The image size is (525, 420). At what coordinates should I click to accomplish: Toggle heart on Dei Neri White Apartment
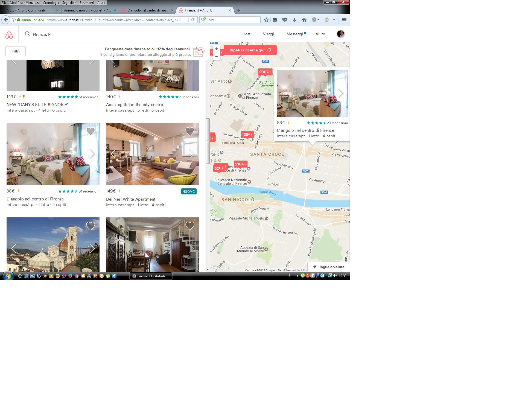[x=190, y=131]
